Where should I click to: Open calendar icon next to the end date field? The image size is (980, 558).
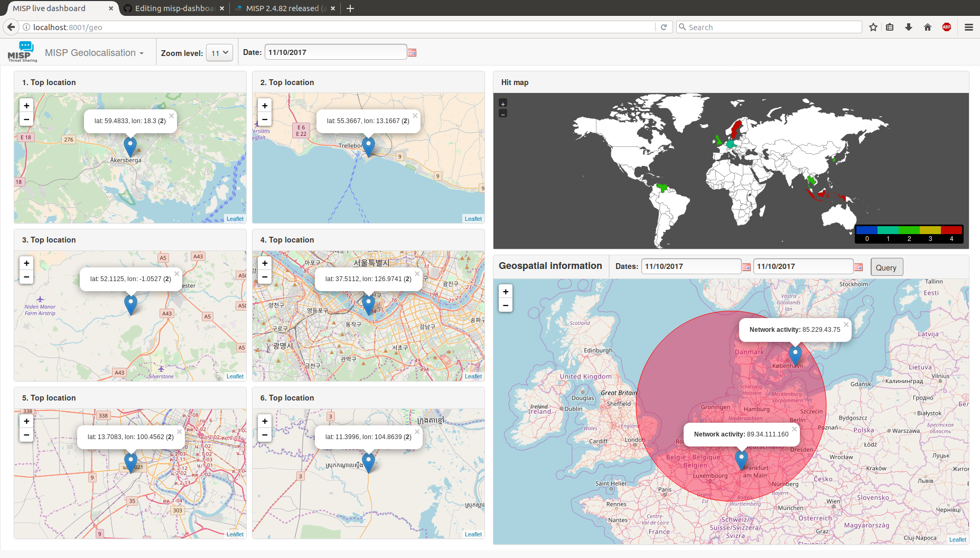(x=858, y=267)
